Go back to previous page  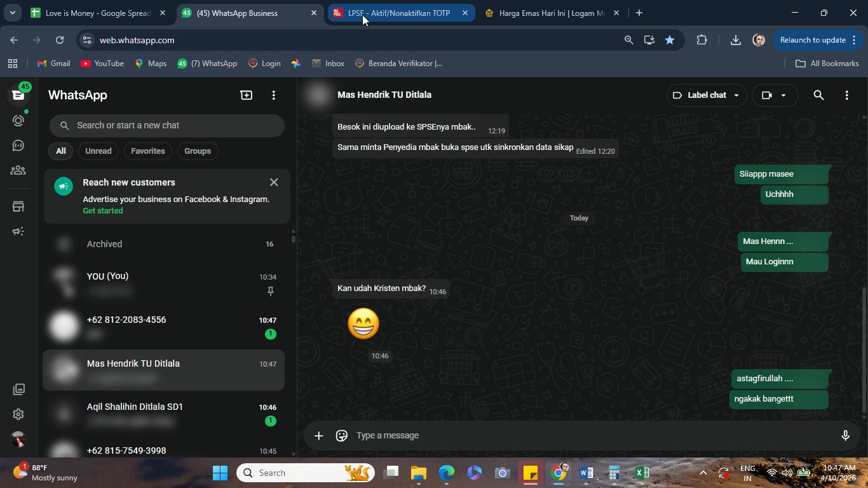(14, 40)
